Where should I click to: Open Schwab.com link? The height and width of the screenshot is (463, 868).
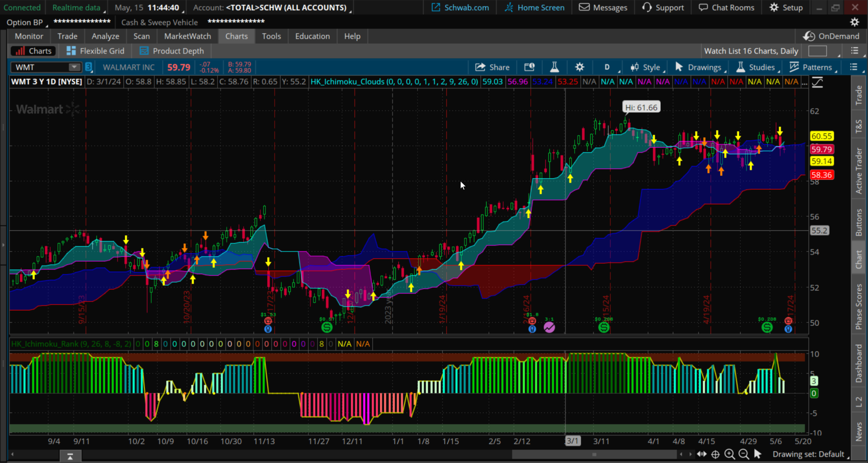click(x=460, y=7)
